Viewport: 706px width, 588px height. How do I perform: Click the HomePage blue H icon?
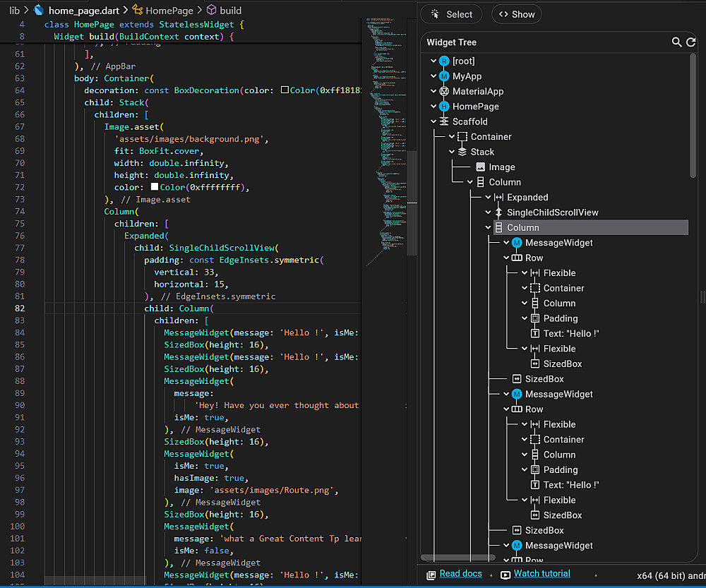444,107
